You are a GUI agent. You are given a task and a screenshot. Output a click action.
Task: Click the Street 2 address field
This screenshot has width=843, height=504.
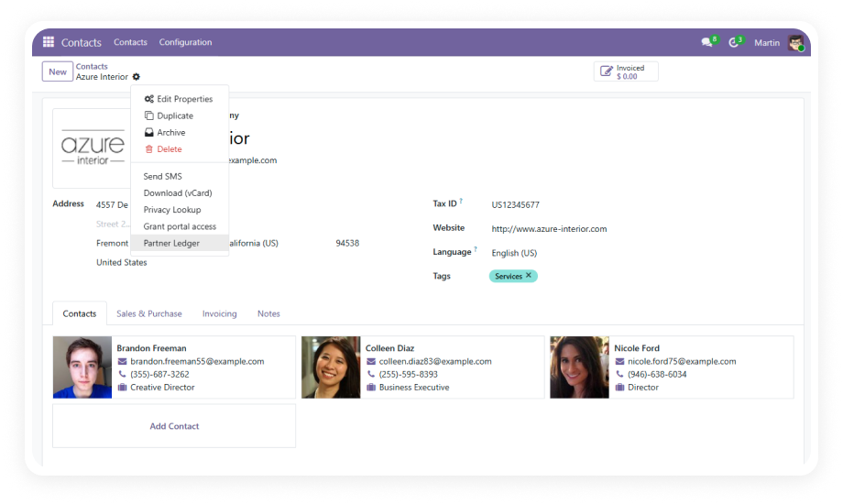coord(113,224)
